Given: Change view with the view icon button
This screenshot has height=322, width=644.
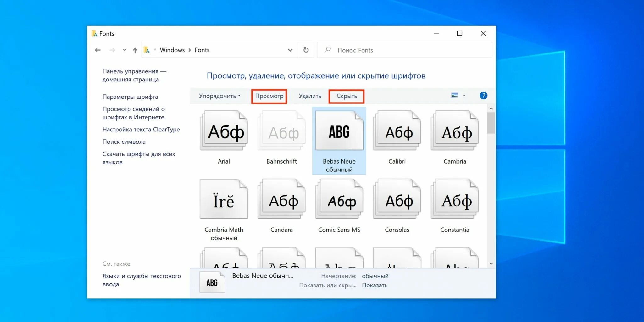Looking at the screenshot, I should [x=455, y=96].
